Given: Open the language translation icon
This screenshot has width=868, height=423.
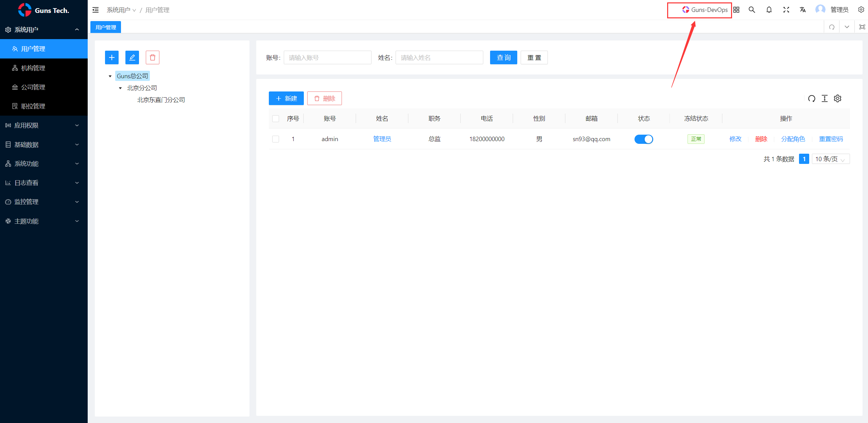Looking at the screenshot, I should coord(803,10).
